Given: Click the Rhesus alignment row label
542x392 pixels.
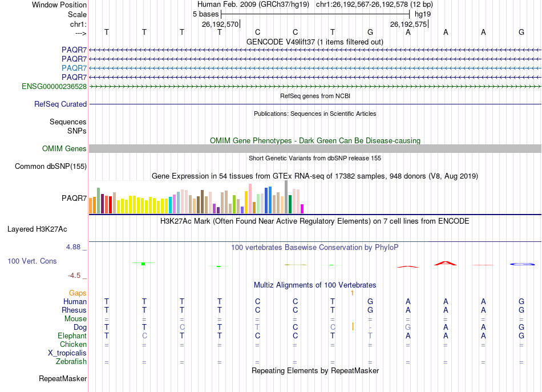Looking at the screenshot, I should point(74,310).
